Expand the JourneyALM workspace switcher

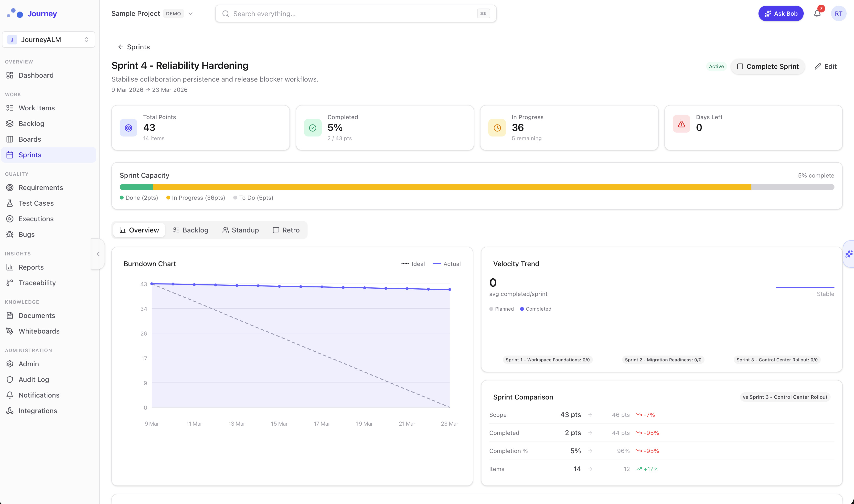tap(86, 39)
